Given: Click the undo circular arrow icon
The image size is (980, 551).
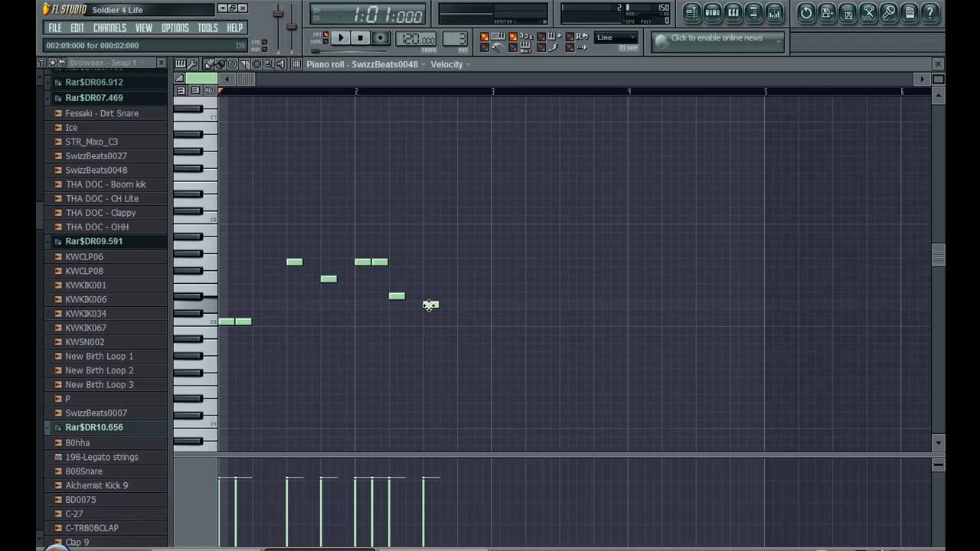Looking at the screenshot, I should [x=805, y=12].
